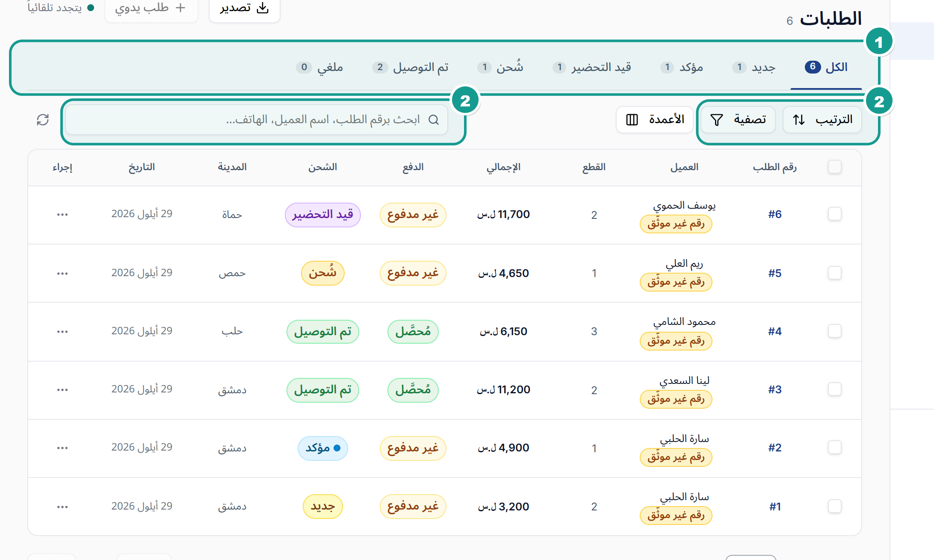Click customer name محمود الشامي
Screen dimensions: 934x560
pyautogui.click(x=684, y=322)
